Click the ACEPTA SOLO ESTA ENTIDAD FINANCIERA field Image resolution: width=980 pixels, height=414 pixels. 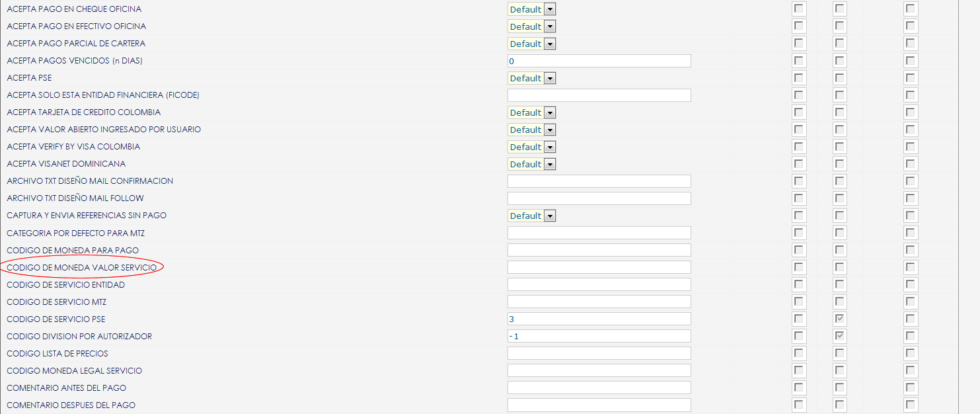(x=599, y=95)
